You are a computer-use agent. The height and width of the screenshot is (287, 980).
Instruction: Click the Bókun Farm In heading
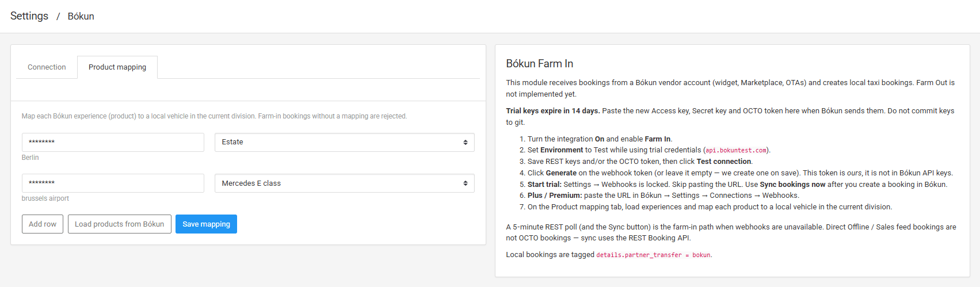click(539, 63)
